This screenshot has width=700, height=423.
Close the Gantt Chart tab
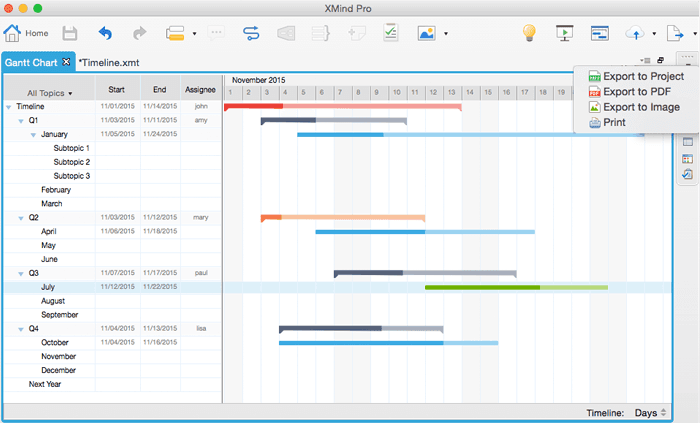(x=66, y=62)
